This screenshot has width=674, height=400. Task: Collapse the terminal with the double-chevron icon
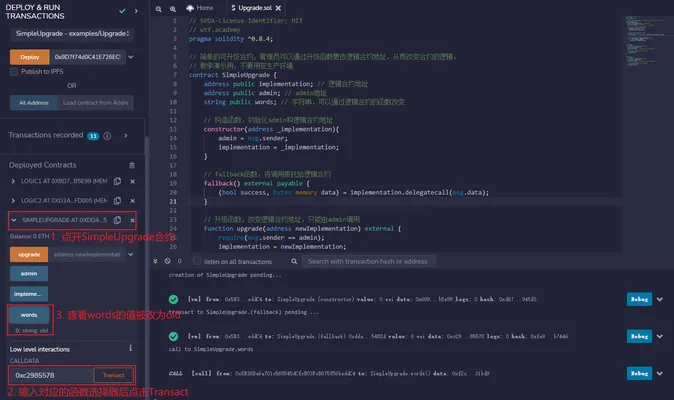[155, 261]
